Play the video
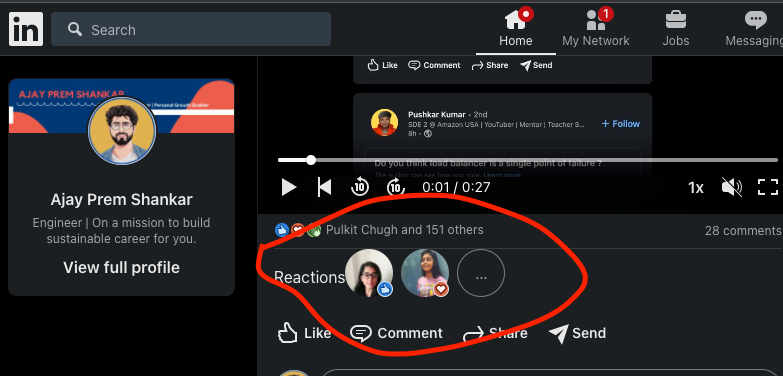Screen dimensions: 783x376 [x=289, y=187]
